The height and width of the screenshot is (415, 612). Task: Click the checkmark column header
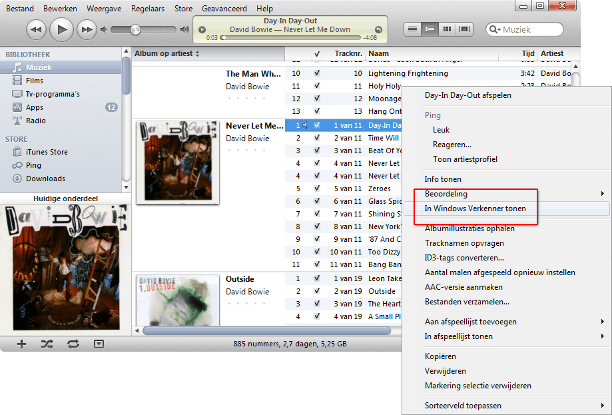point(317,54)
